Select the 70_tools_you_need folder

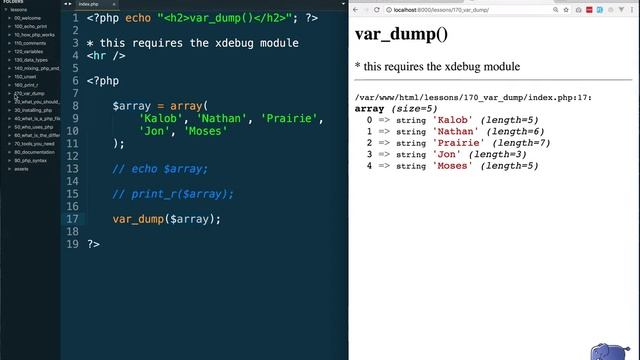pyautogui.click(x=34, y=144)
